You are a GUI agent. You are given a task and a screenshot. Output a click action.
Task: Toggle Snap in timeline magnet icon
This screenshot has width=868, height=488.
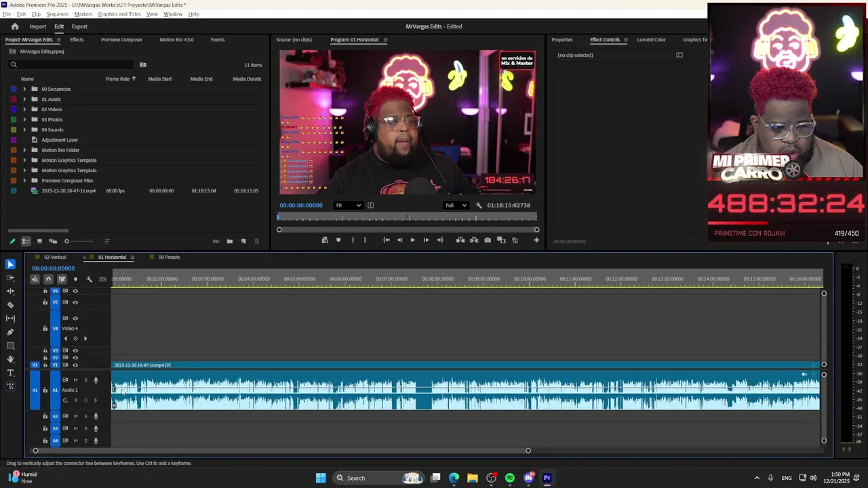coord(48,279)
